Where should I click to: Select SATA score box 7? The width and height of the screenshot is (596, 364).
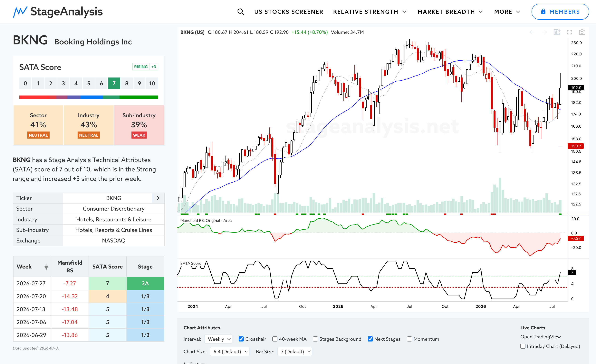tap(114, 83)
